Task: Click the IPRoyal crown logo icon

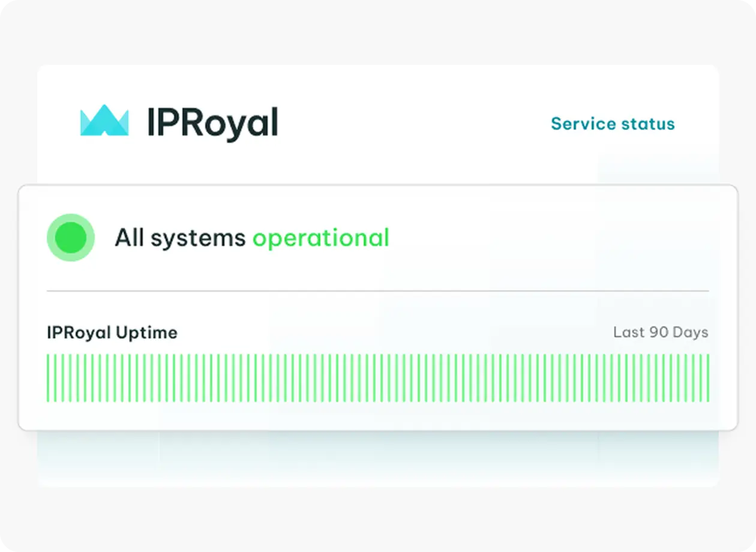Action: click(x=104, y=120)
